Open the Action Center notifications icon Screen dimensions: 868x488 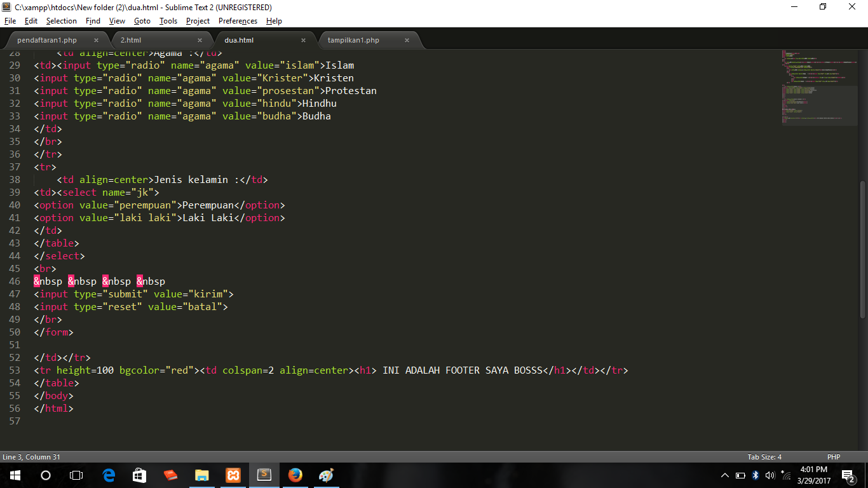[848, 475]
